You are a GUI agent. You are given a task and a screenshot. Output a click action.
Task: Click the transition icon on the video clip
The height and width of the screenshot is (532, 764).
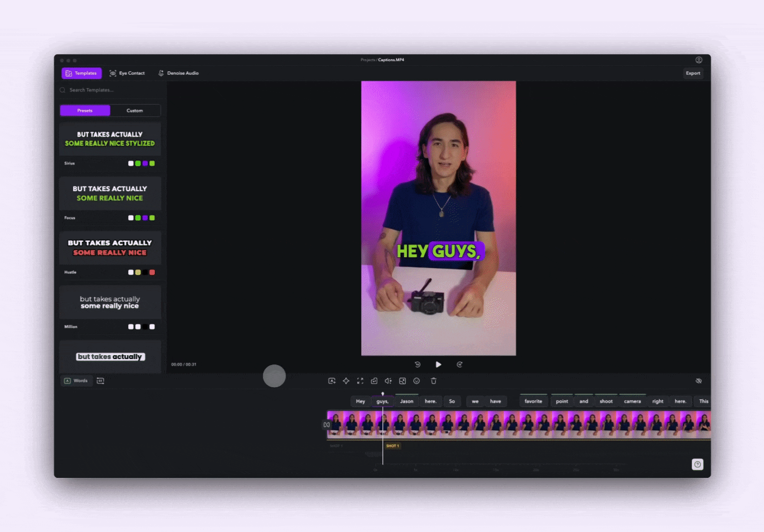[x=326, y=425]
